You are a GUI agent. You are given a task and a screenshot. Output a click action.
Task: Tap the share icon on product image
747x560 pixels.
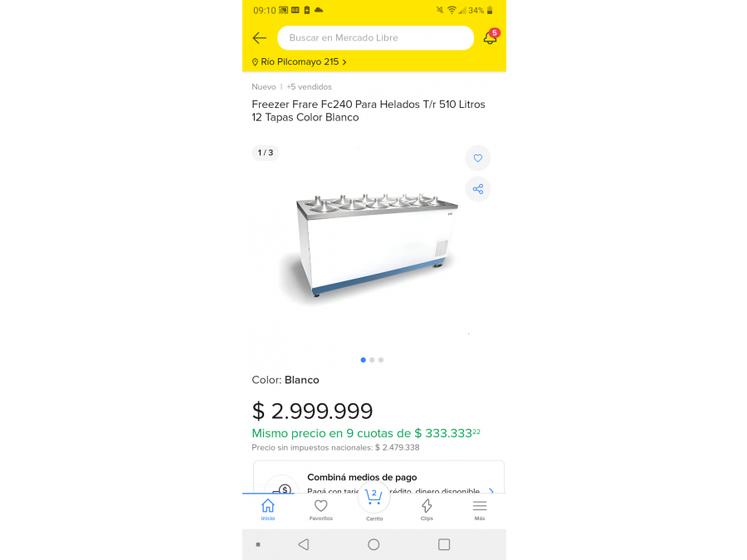coord(478,189)
